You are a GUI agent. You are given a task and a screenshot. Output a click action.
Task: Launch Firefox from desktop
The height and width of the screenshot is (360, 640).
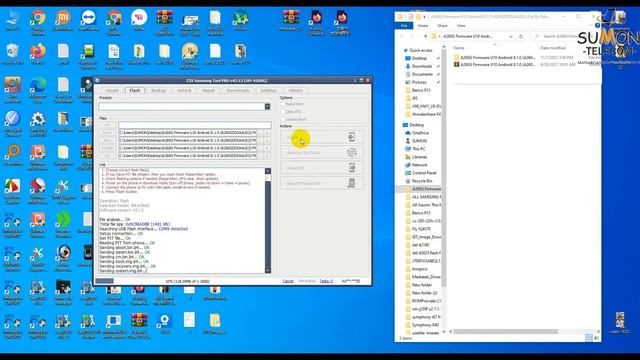coord(38,52)
